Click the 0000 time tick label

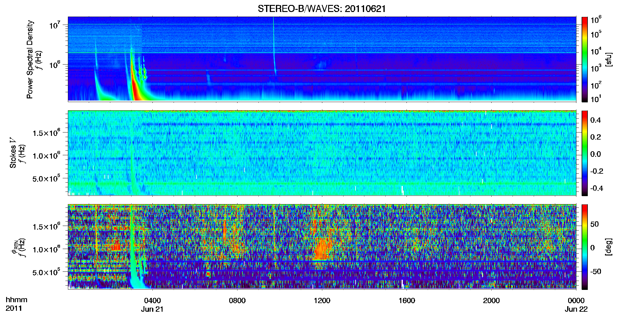[576, 301]
